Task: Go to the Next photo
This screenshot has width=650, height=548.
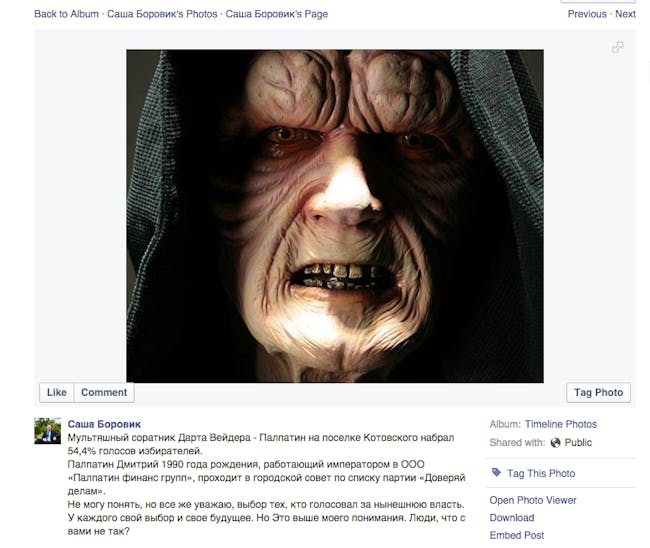Action: (x=625, y=14)
